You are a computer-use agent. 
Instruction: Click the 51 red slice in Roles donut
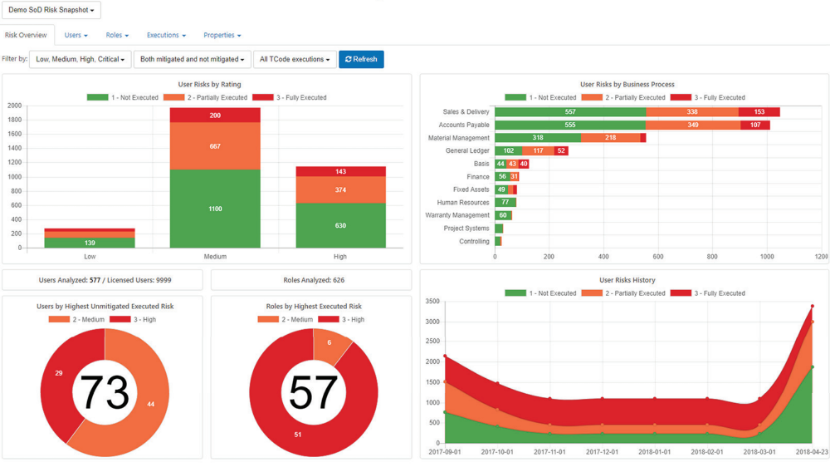point(297,434)
